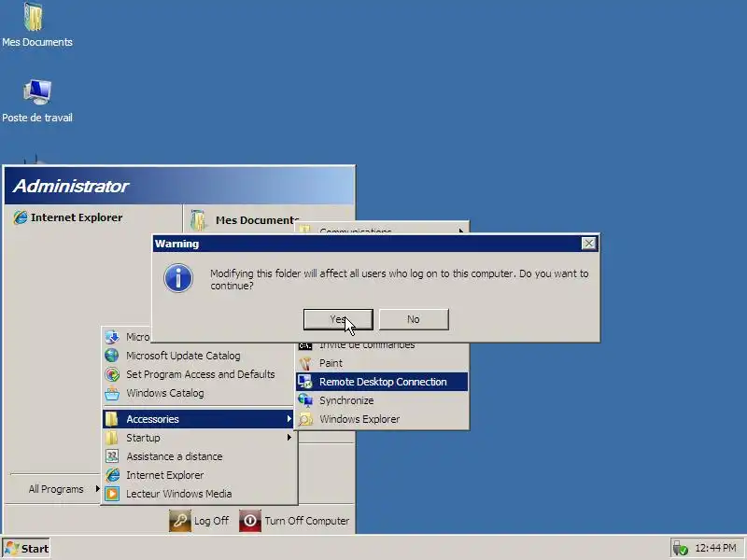747x560 pixels.
Task: Click the Windows Explorer icon
Action: (x=305, y=419)
